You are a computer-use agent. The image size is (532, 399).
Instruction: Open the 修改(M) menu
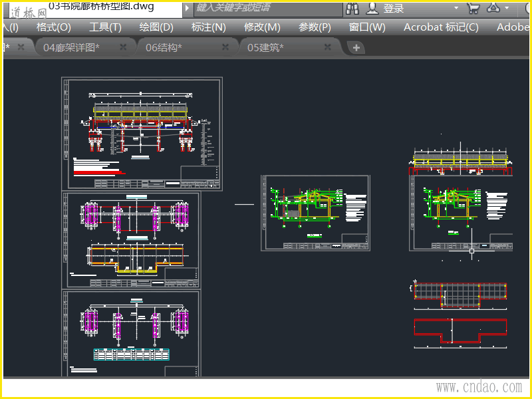[x=262, y=27]
